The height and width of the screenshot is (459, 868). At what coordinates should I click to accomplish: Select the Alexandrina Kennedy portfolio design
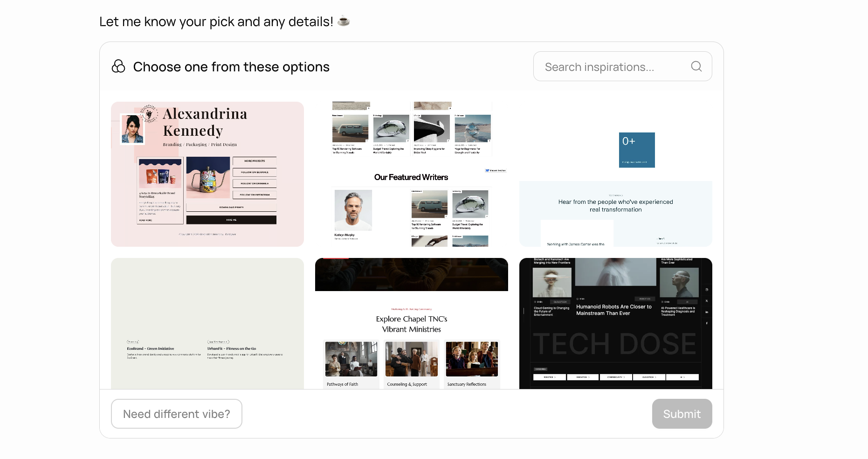[x=207, y=174]
